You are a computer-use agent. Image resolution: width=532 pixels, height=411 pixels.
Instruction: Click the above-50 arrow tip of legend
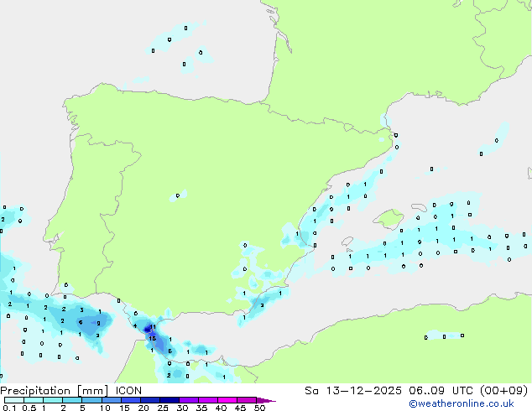(x=266, y=400)
